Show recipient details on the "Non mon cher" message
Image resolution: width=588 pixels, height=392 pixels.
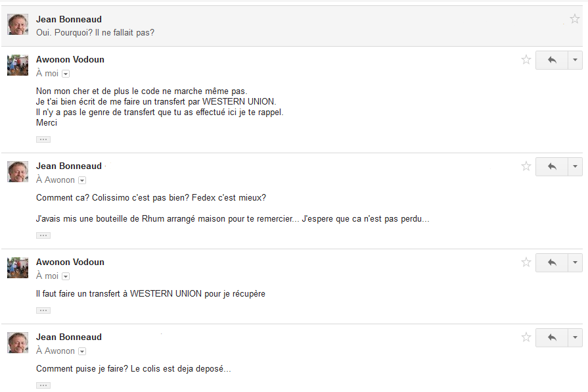66,74
